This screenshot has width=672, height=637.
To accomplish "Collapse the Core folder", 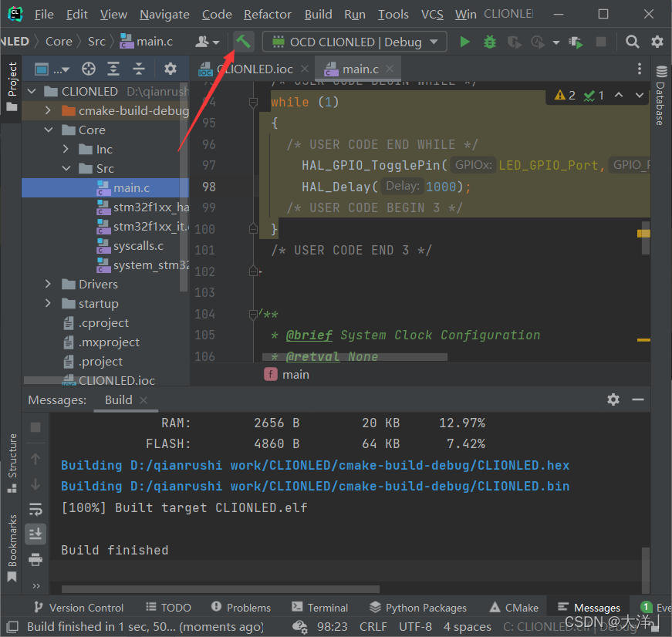I will click(49, 130).
